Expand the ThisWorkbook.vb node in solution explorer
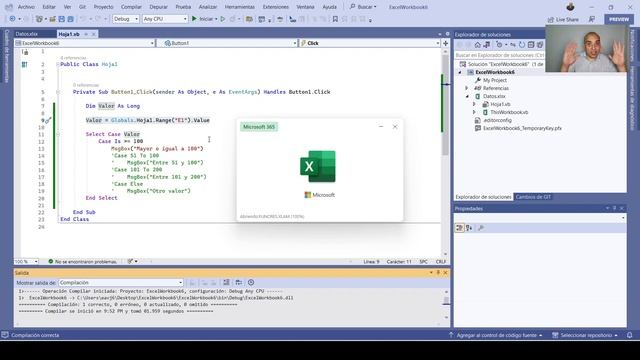The height and width of the screenshot is (360, 640). coord(474,112)
